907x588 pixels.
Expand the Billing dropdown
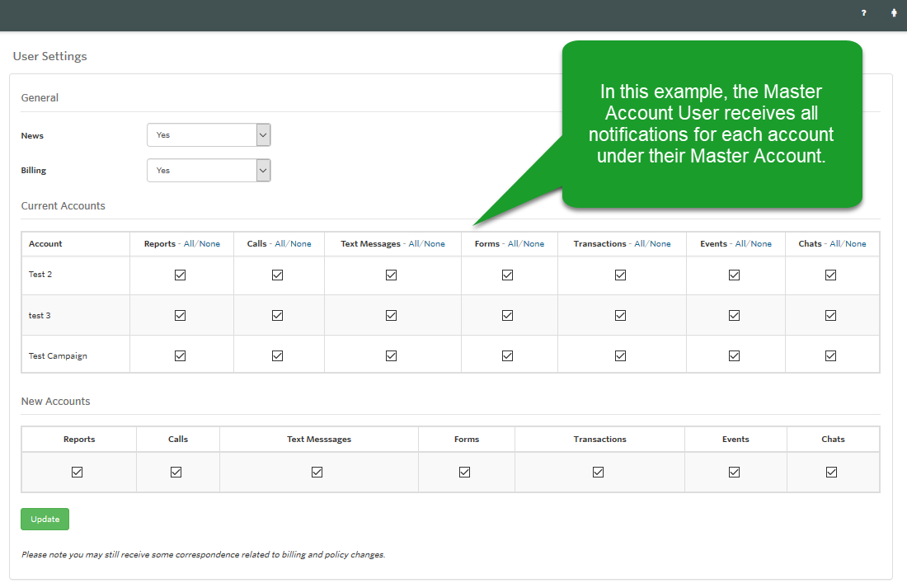209,171
